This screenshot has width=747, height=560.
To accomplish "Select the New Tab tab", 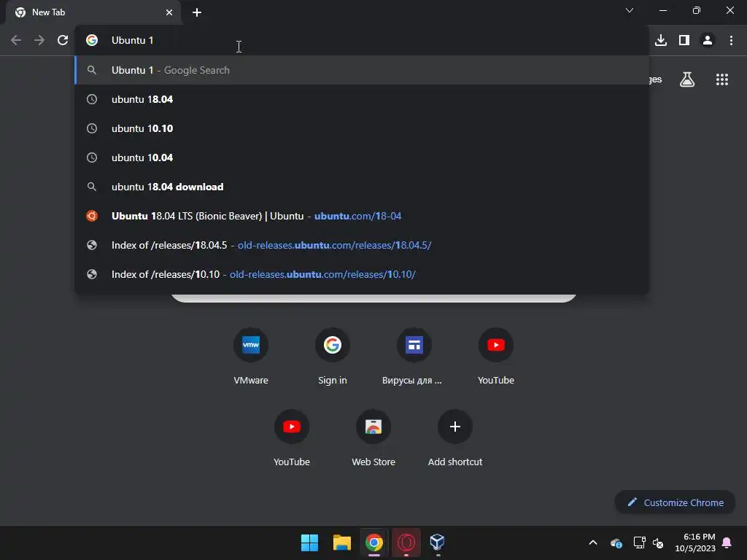I will pyautogui.click(x=93, y=12).
